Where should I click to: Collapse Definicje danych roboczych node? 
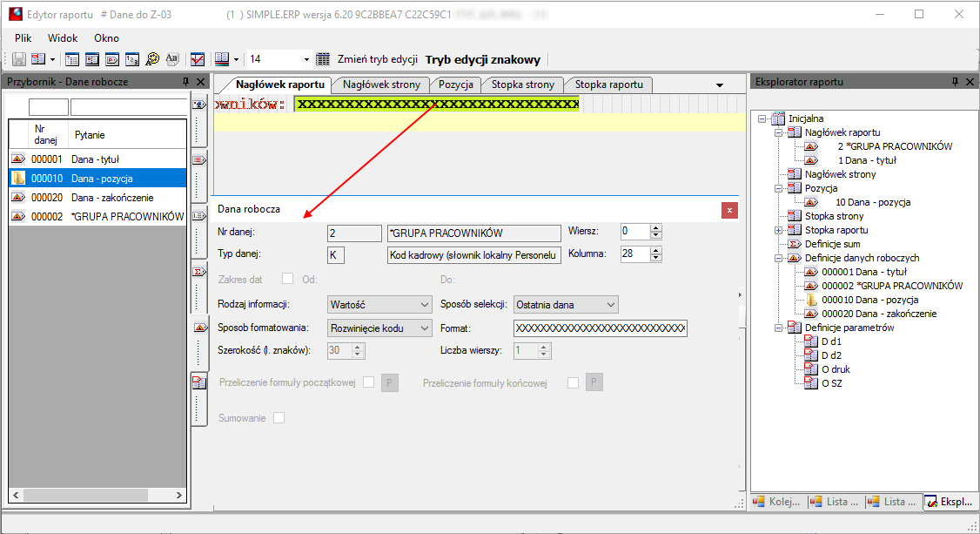(x=778, y=258)
